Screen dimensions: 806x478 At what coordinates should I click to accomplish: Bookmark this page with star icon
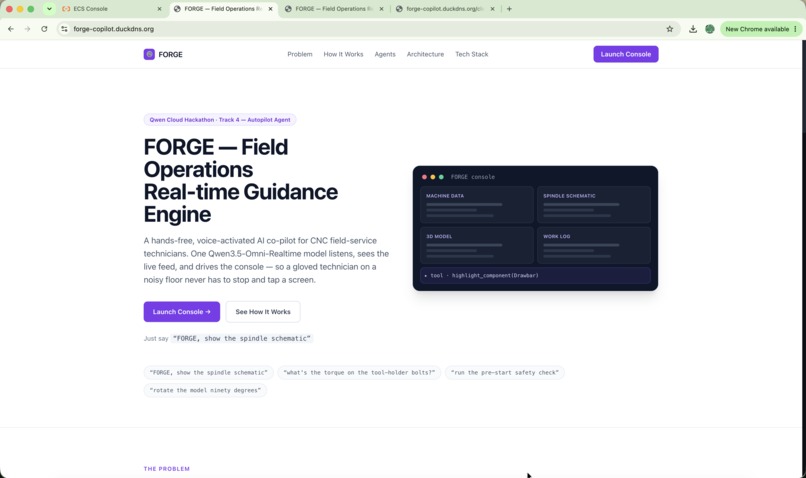669,29
